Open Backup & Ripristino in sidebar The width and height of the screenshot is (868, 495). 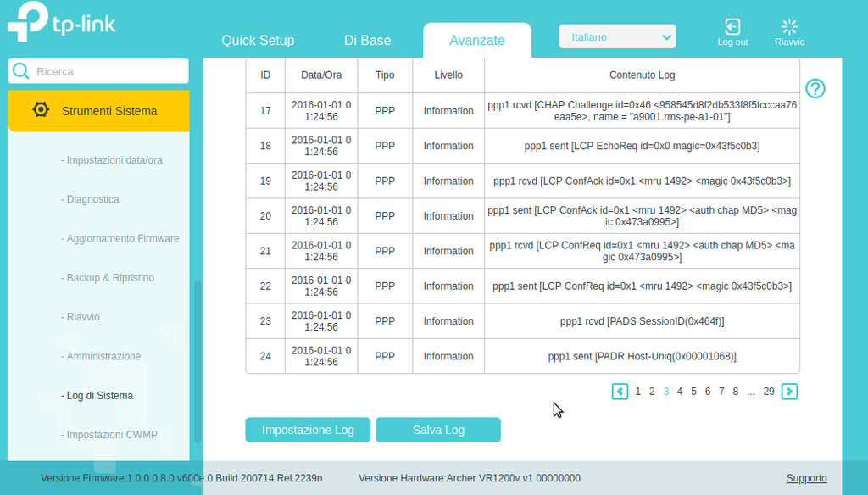pos(110,278)
